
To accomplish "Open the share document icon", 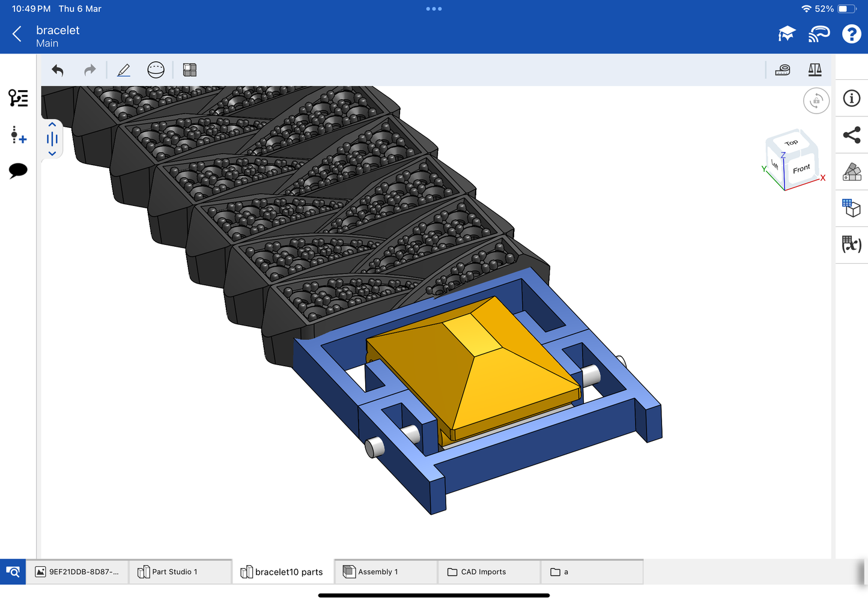I will point(852,135).
